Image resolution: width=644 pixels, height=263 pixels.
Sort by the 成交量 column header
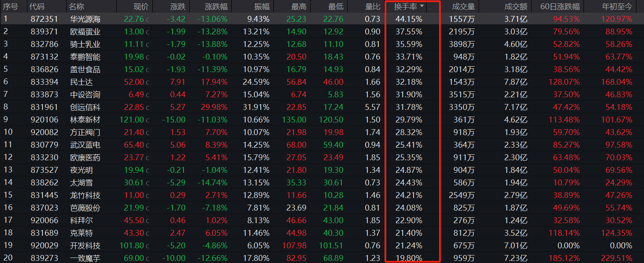(x=463, y=6)
